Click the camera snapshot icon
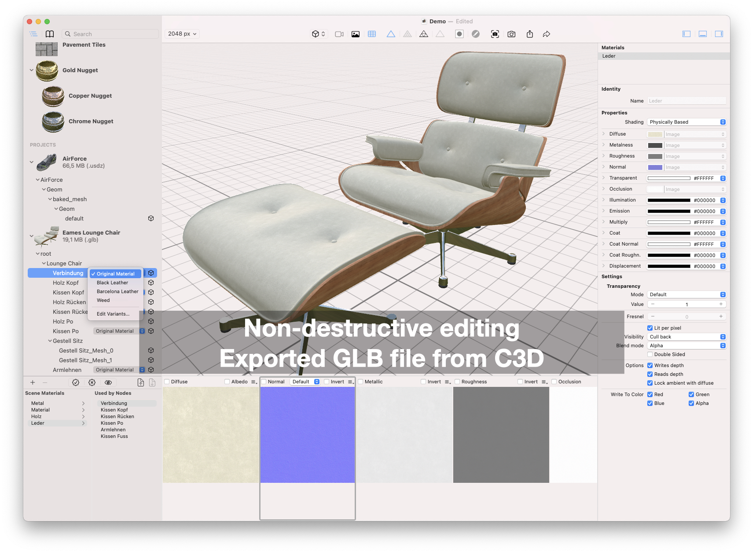The height and width of the screenshot is (555, 756). [x=511, y=34]
